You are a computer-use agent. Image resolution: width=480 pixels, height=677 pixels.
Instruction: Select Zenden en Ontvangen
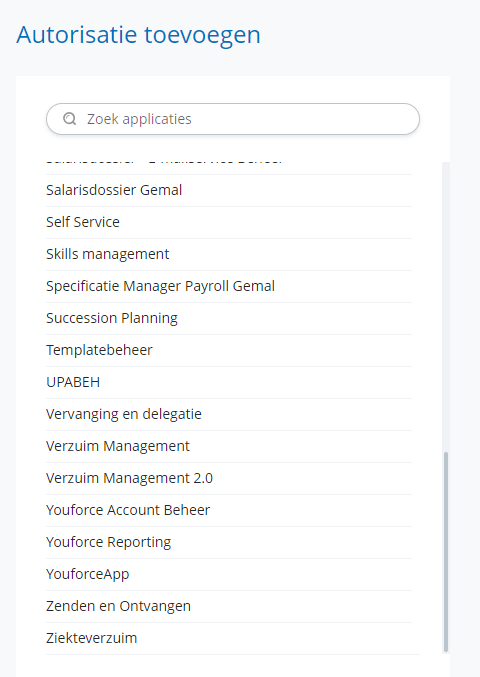pos(229,606)
